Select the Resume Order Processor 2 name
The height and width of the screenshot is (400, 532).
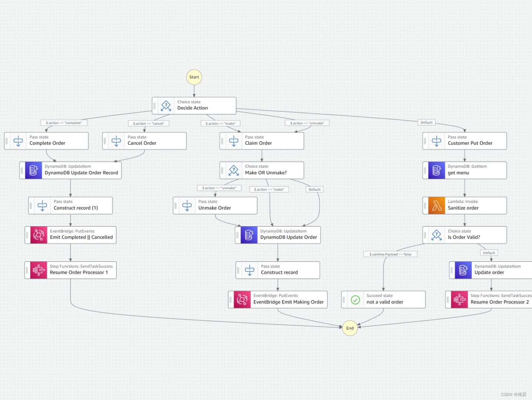(500, 302)
